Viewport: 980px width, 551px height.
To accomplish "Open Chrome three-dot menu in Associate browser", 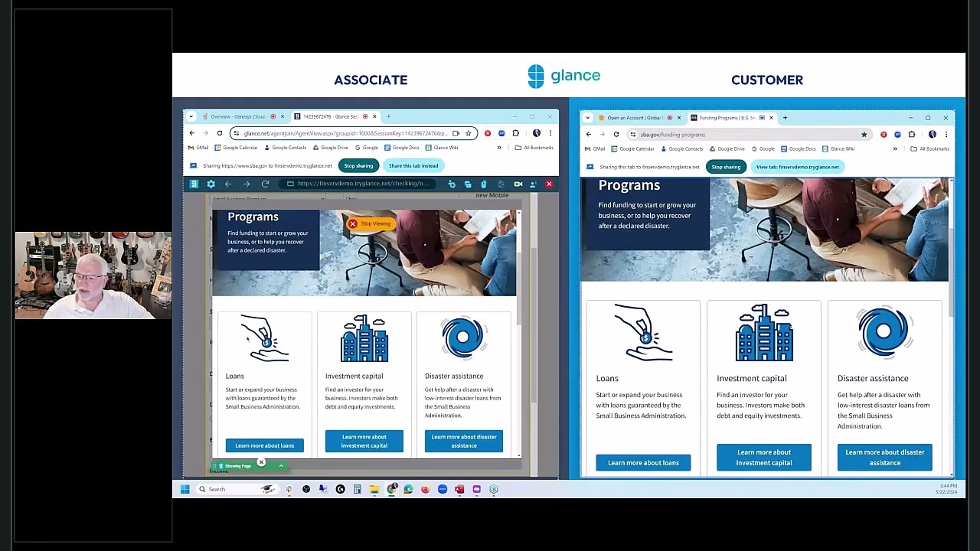I will [x=550, y=133].
